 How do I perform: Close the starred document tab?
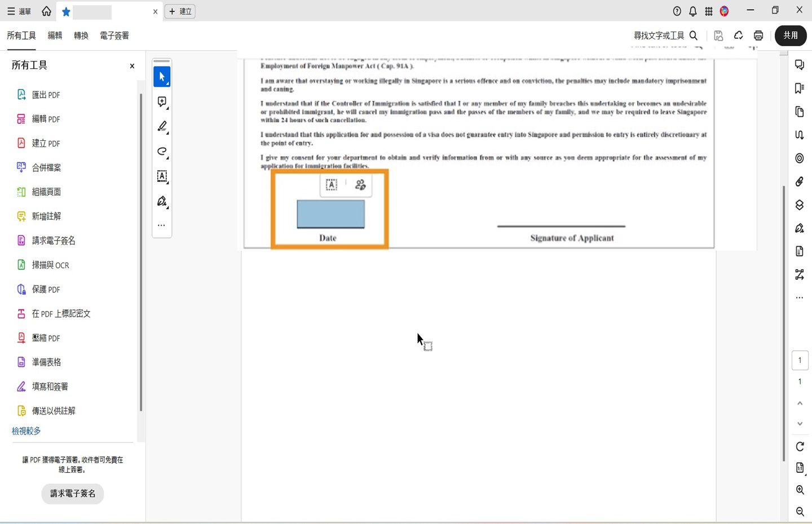(x=155, y=11)
